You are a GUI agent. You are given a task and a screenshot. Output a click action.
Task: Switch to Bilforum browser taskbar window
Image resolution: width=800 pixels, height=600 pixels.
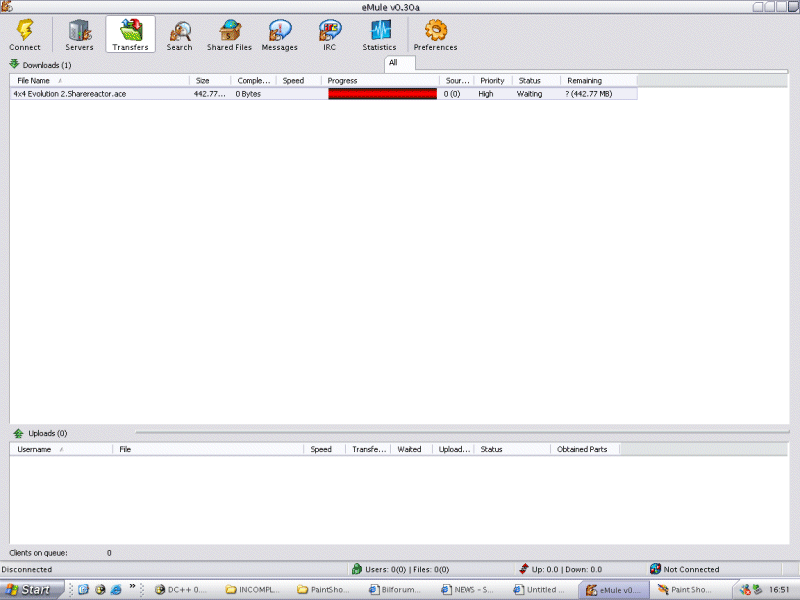click(x=396, y=590)
